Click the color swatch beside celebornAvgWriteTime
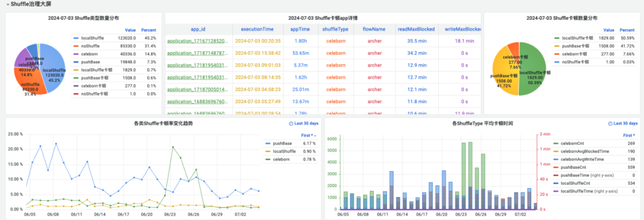The height and width of the screenshot is (220, 644). point(556,159)
